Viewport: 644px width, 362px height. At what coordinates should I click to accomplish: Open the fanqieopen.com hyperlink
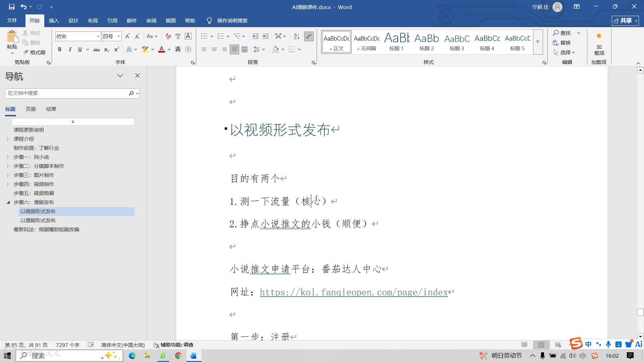[x=354, y=292]
